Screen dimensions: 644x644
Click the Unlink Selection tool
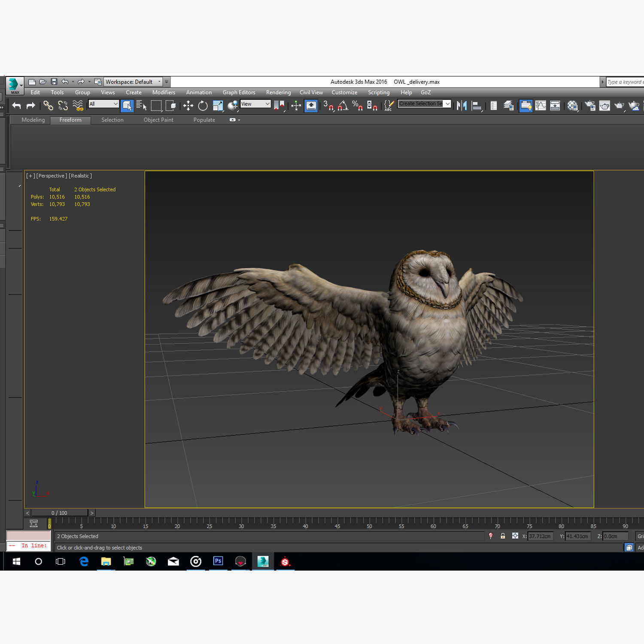click(x=63, y=106)
